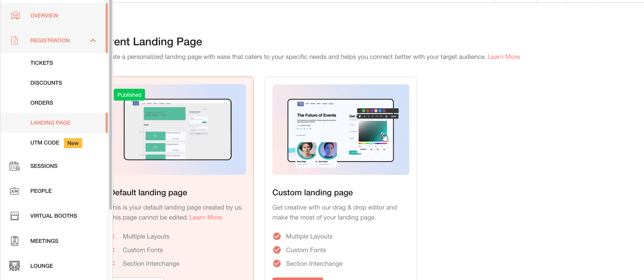This screenshot has height=280, width=644.
Task: Click the green Published badge
Action: (129, 95)
